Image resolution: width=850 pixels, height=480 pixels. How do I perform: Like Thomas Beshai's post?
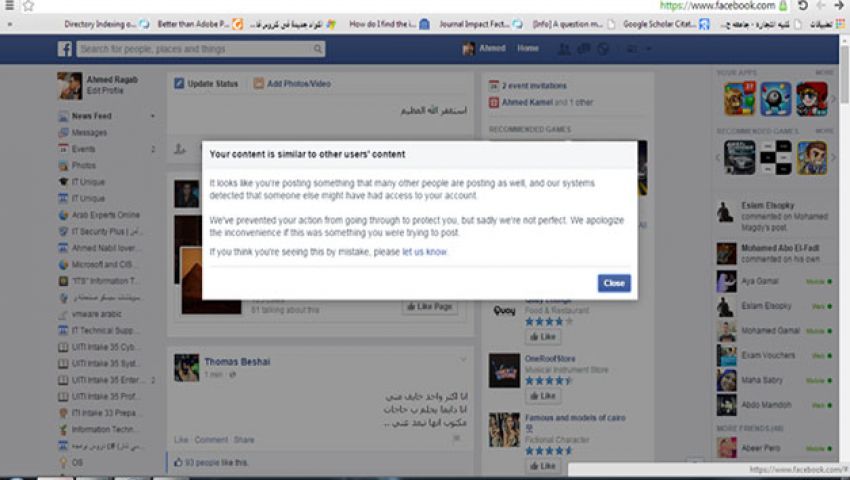click(x=181, y=440)
